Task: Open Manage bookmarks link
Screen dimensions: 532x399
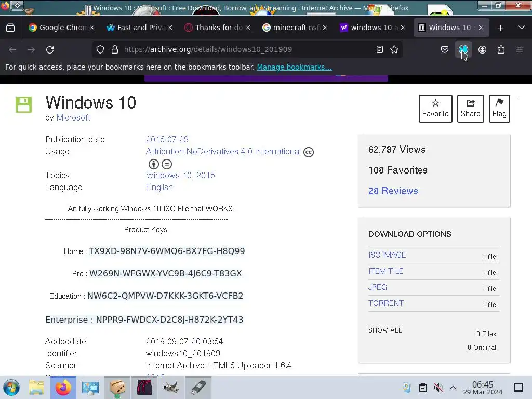Action: 294,67
